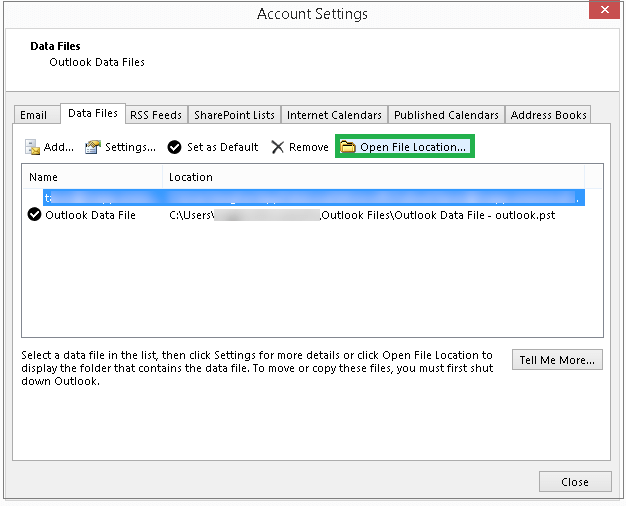Click the Tell Me More... button
This screenshot has height=506, width=626.
(557, 360)
